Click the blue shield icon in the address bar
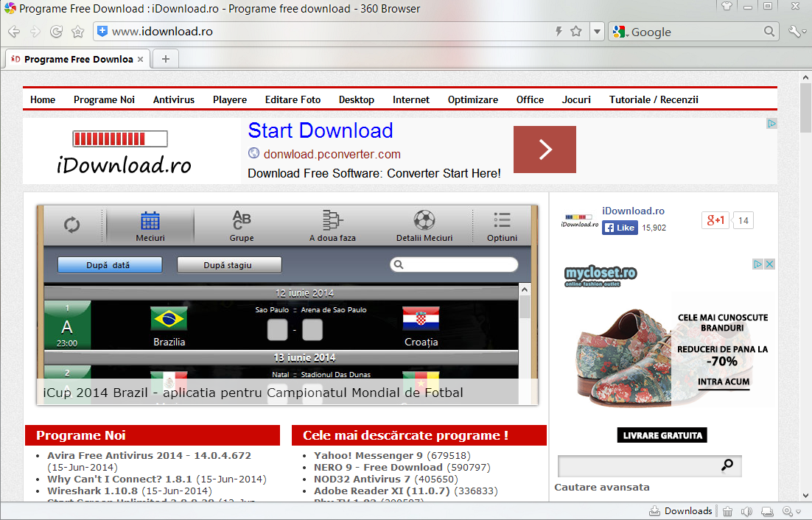812x520 pixels. tap(102, 31)
